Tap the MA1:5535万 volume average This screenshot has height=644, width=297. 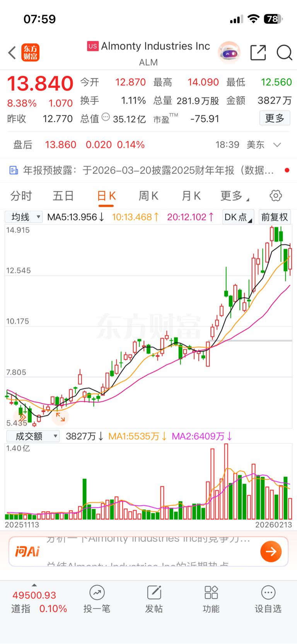click(138, 436)
